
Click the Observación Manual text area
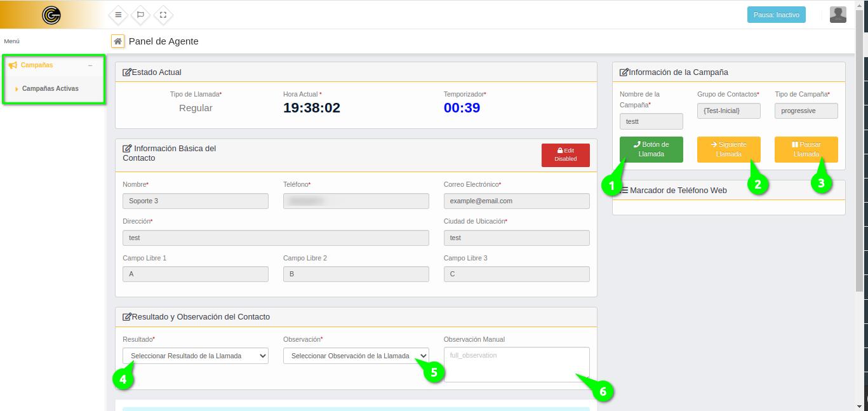tap(516, 364)
